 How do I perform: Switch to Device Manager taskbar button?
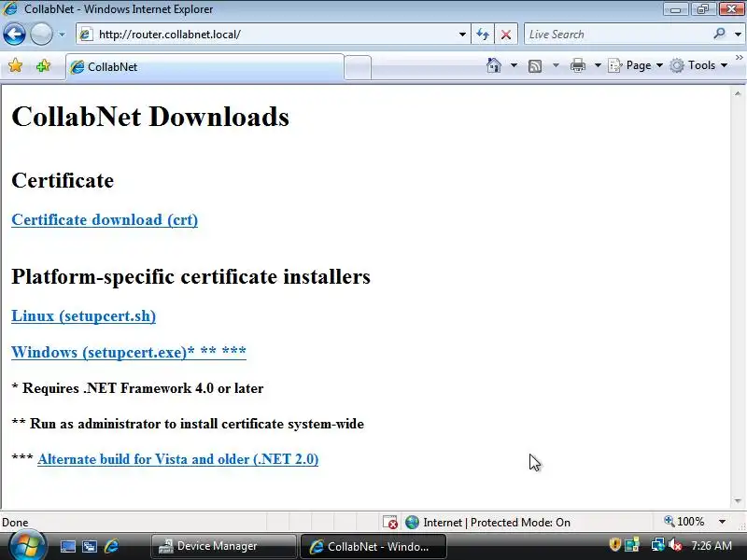tap(224, 546)
